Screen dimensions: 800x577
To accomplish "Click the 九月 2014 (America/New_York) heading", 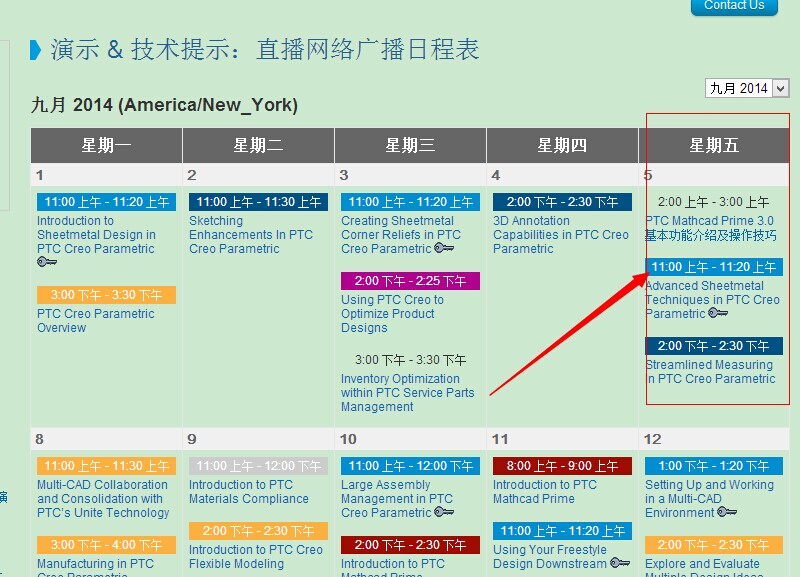I will tap(164, 105).
